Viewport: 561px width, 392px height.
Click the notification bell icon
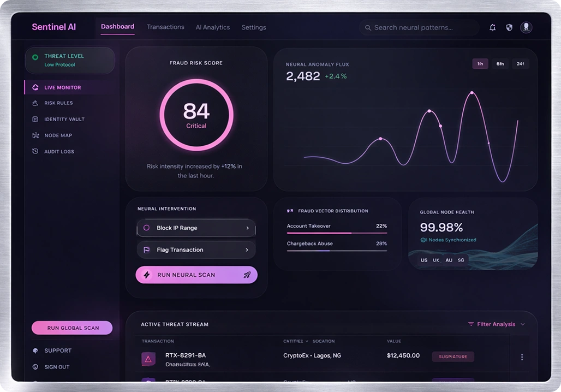(493, 27)
